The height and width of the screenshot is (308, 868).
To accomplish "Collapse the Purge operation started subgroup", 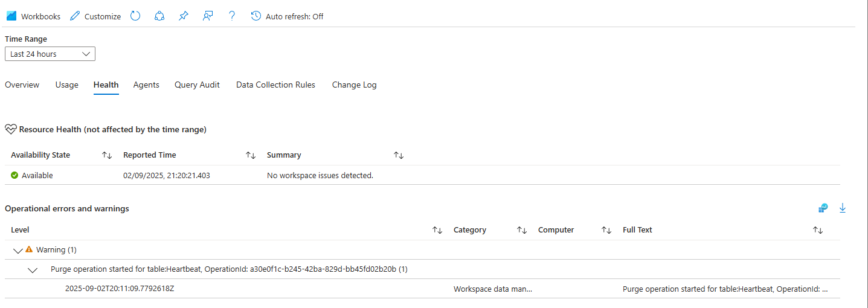I will click(33, 270).
